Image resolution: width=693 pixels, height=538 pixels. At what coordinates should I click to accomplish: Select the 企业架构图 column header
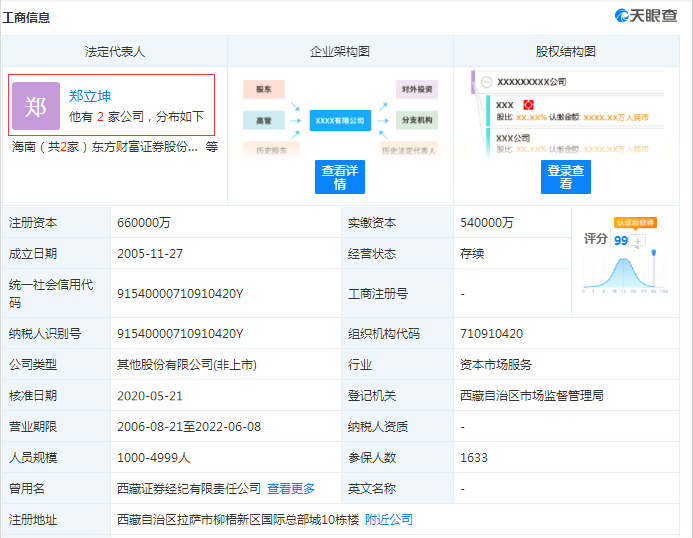click(x=340, y=51)
